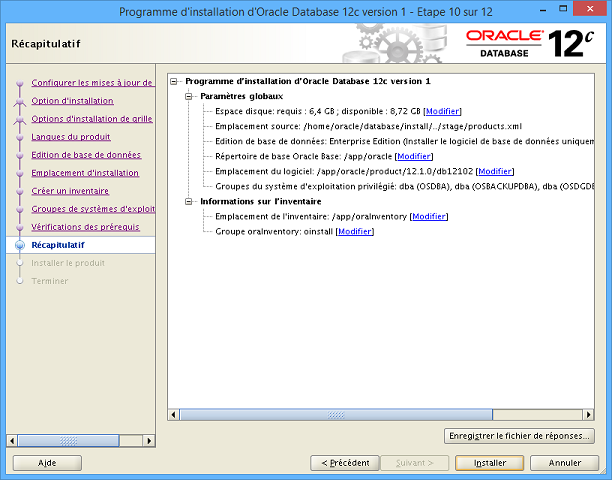The width and height of the screenshot is (612, 480).
Task: Close the installer window
Action: pyautogui.click(x=590, y=9)
